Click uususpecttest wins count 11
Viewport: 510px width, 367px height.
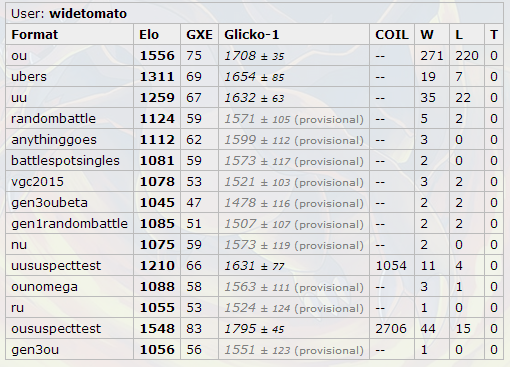428,266
